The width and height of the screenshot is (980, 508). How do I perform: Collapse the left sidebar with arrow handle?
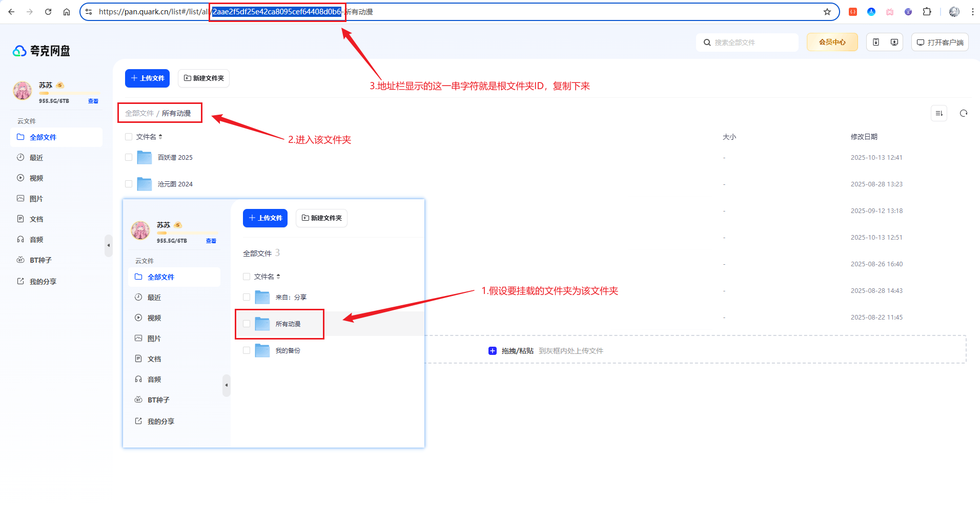[108, 245]
